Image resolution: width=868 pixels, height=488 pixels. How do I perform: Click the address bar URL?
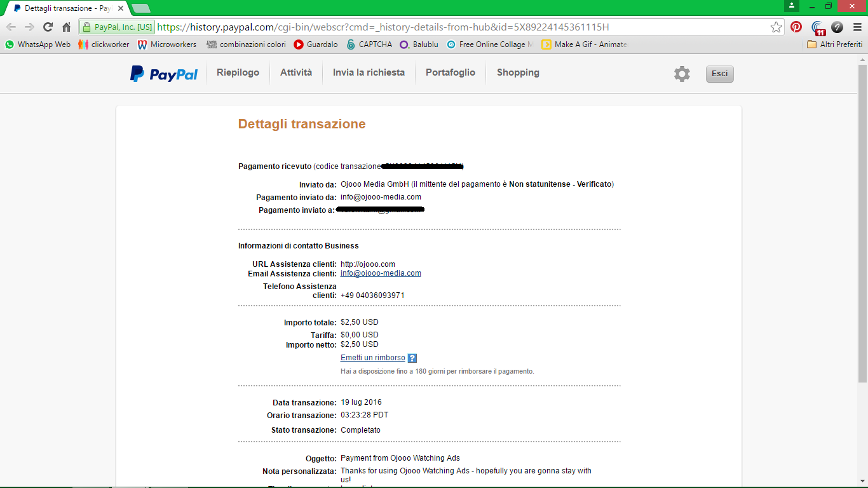[x=383, y=27]
